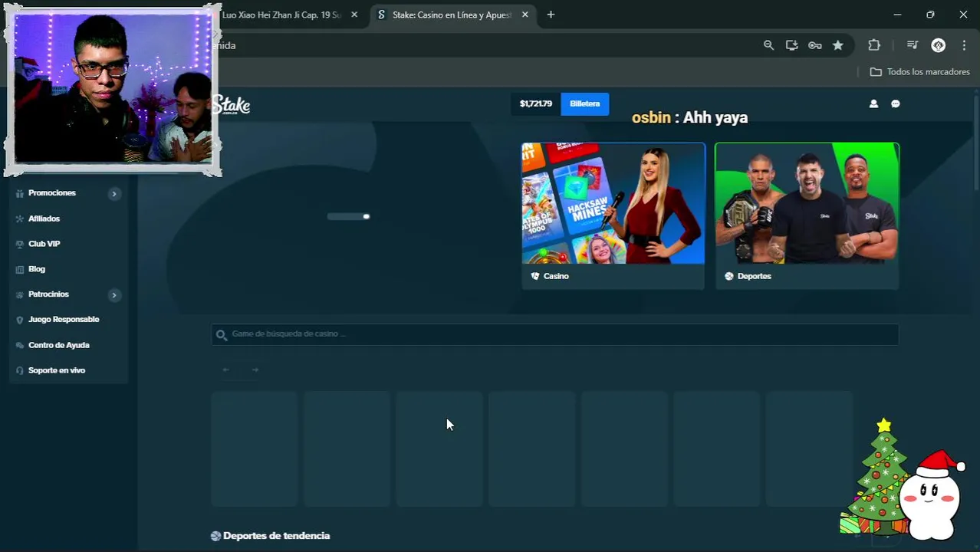This screenshot has width=980, height=552.
Task: Click the Afiliados icon
Action: tap(21, 219)
